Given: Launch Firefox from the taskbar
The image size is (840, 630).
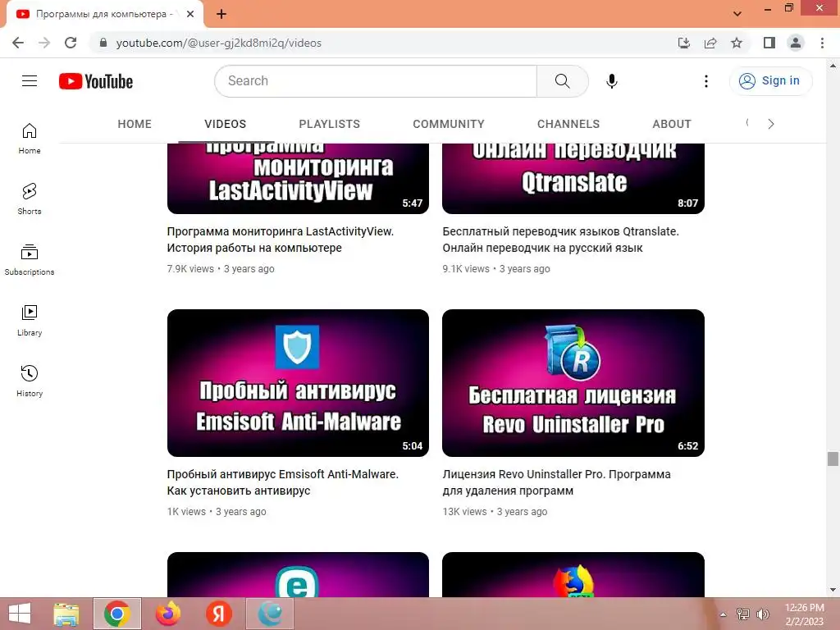Looking at the screenshot, I should click(x=168, y=614).
